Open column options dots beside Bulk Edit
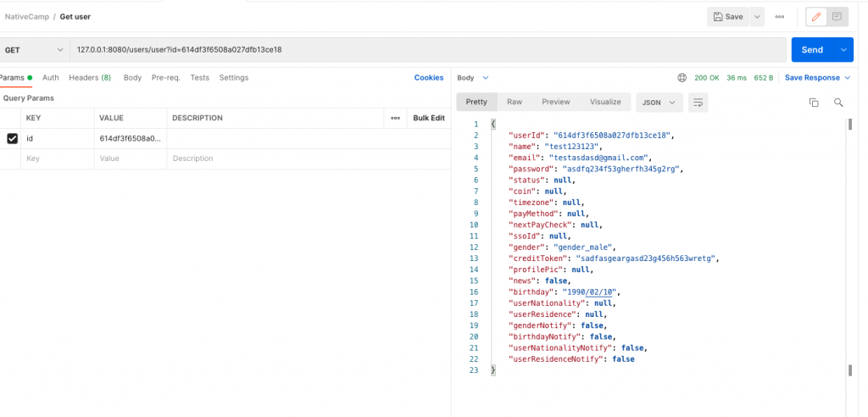Image resolution: width=868 pixels, height=417 pixels. pyautogui.click(x=395, y=118)
